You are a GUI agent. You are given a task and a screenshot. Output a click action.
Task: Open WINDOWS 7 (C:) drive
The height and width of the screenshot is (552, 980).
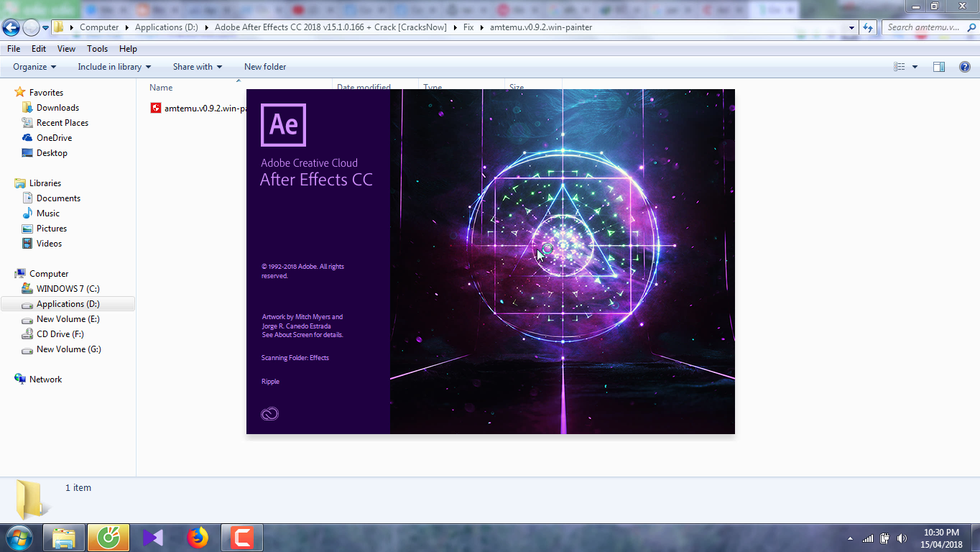68,289
